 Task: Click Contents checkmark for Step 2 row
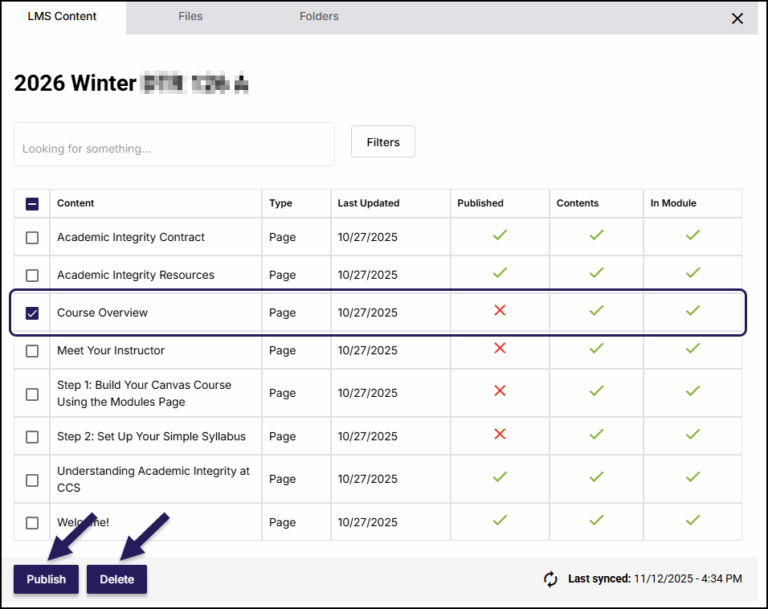[596, 434]
